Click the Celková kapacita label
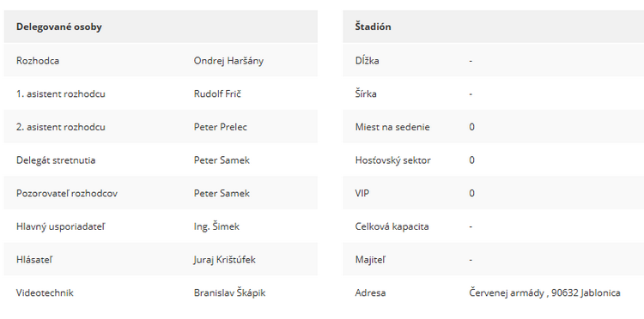The width and height of the screenshot is (644, 319). coord(392,226)
